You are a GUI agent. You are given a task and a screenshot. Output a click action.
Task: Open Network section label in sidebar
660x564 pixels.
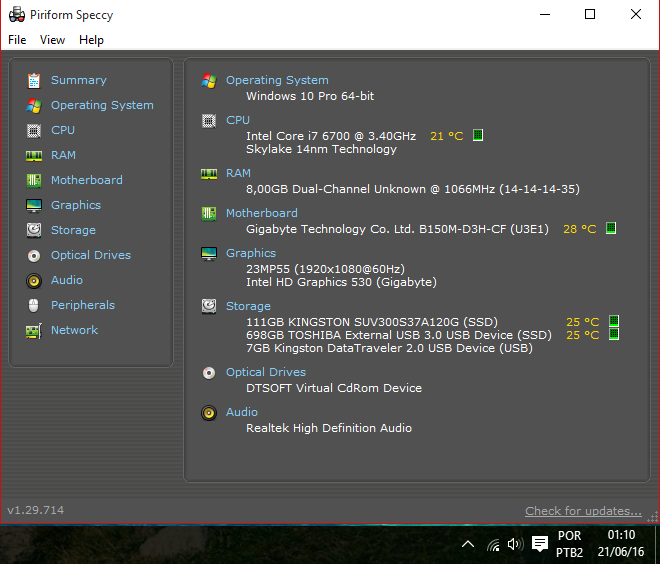75,330
